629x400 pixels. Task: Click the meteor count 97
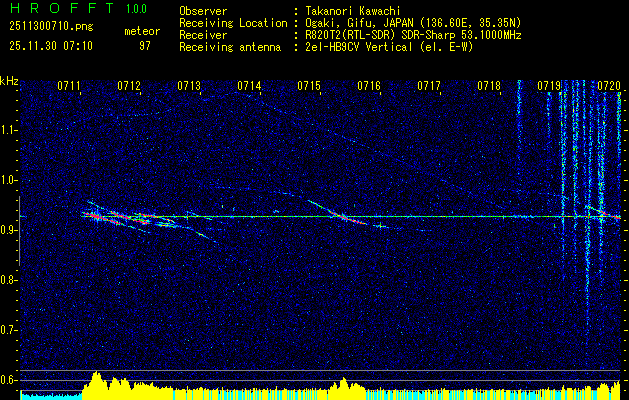(x=145, y=46)
